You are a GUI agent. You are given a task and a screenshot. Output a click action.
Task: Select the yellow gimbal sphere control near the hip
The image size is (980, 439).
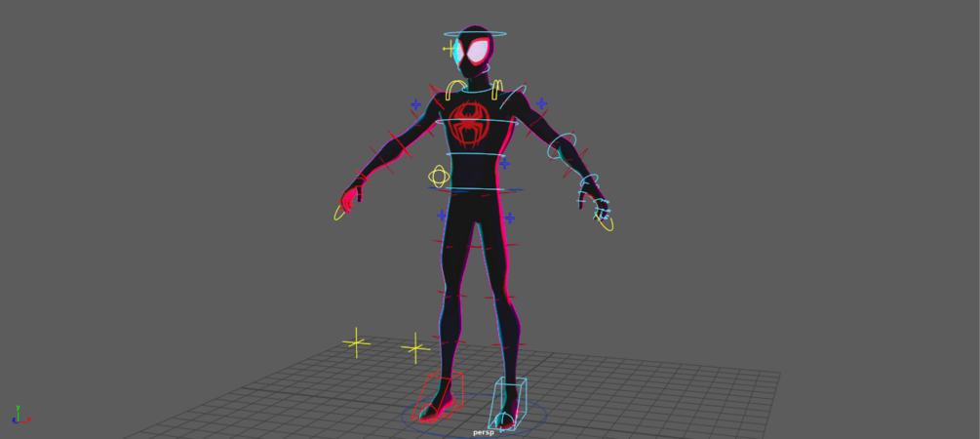pyautogui.click(x=439, y=177)
